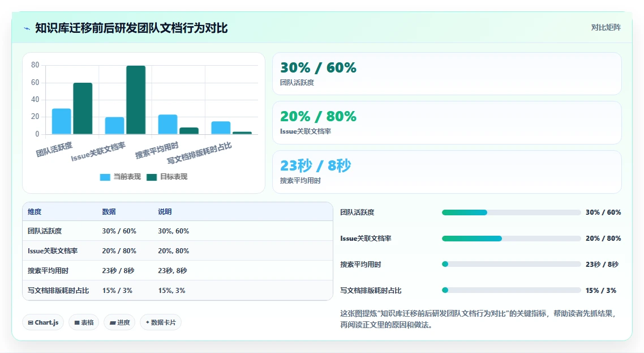Click the table 说明 value 20%, 80%
The width and height of the screenshot is (644, 353).
click(x=173, y=251)
